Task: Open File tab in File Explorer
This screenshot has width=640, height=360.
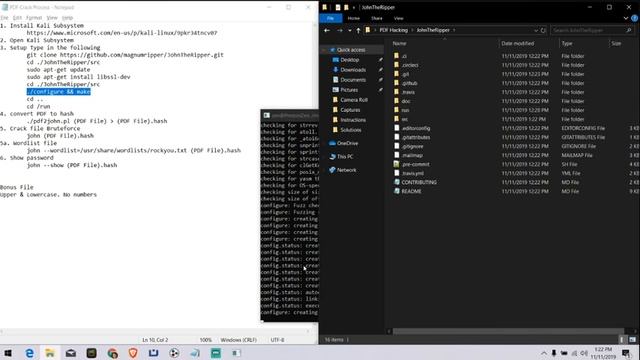Action: coord(331,18)
